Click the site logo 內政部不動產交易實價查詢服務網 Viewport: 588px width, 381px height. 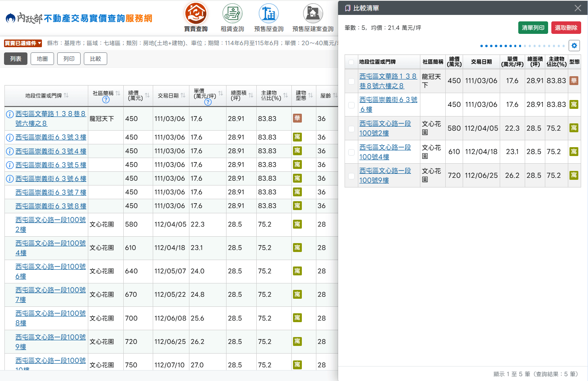(x=79, y=18)
